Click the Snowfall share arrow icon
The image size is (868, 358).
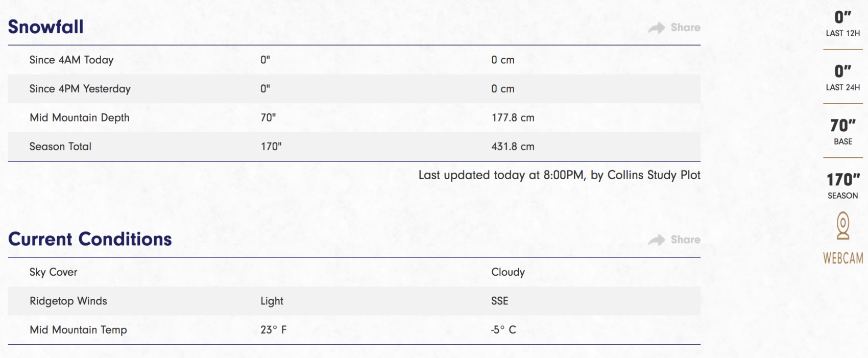click(657, 28)
